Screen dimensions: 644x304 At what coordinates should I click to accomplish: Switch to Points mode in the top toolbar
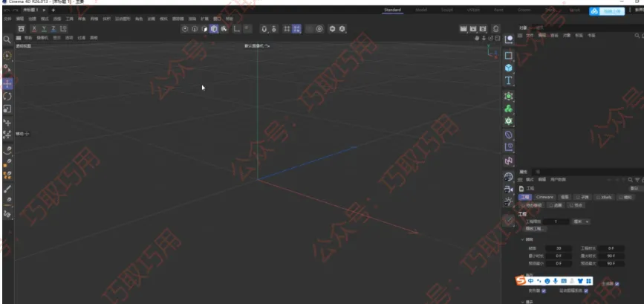pos(185,29)
